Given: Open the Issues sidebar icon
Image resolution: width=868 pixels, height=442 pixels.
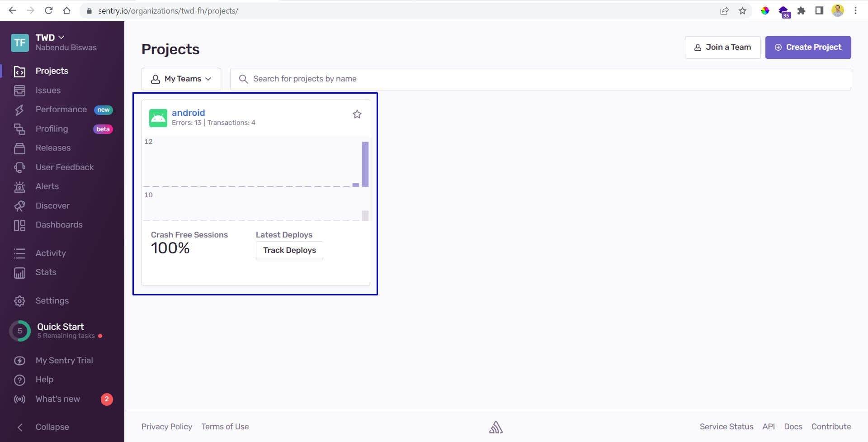Looking at the screenshot, I should click(x=19, y=90).
